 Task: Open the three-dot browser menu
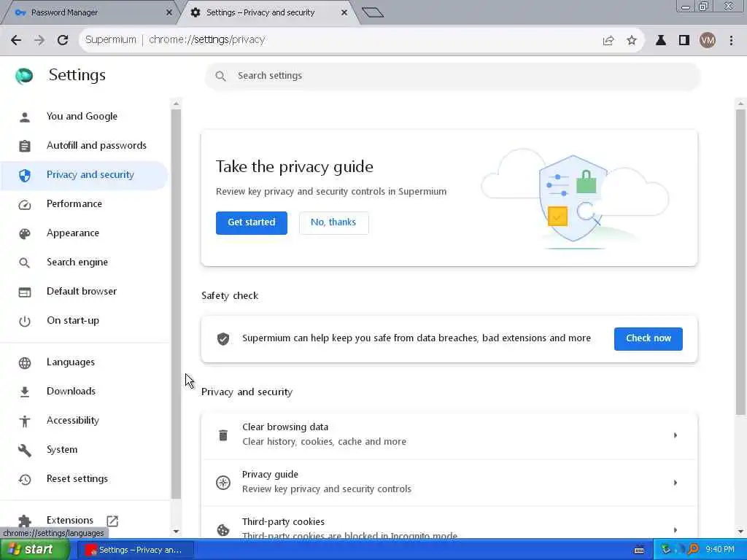pos(731,41)
